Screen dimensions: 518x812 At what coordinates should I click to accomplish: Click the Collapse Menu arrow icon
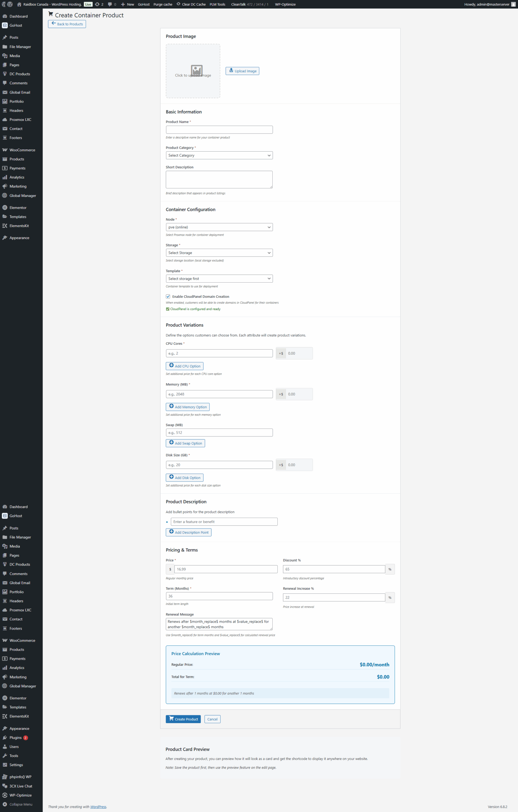click(5, 804)
